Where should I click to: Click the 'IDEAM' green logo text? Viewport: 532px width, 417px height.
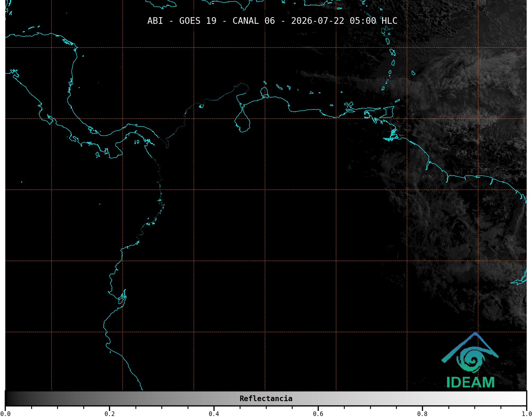click(470, 382)
